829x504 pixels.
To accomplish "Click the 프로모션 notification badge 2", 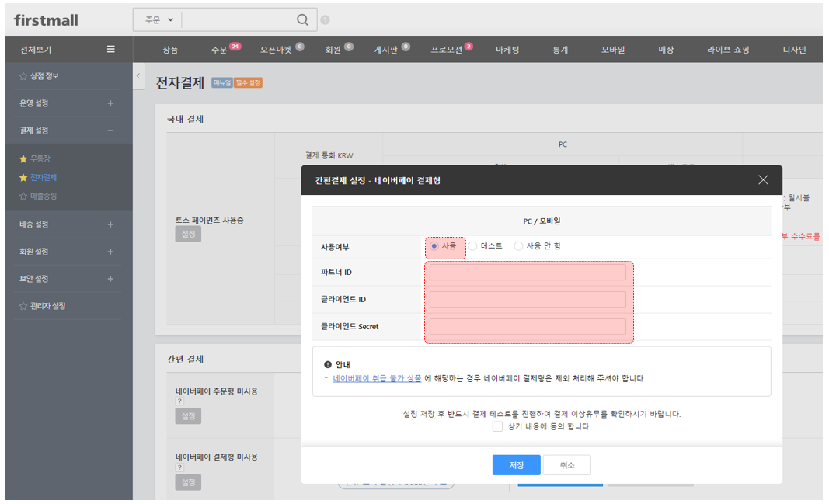I will pyautogui.click(x=468, y=47).
